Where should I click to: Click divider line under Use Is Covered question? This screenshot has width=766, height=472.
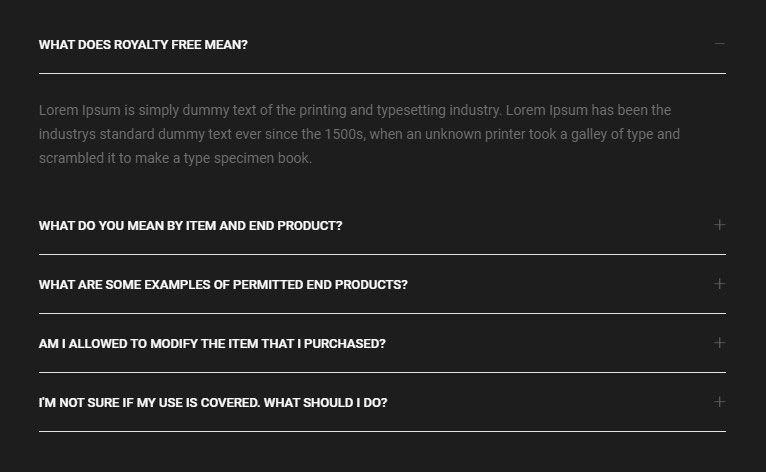click(x=382, y=431)
